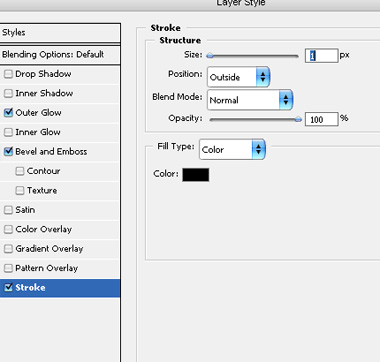Open the Outer Glow settings label
Viewport: 380px width, 362px height.
38,113
